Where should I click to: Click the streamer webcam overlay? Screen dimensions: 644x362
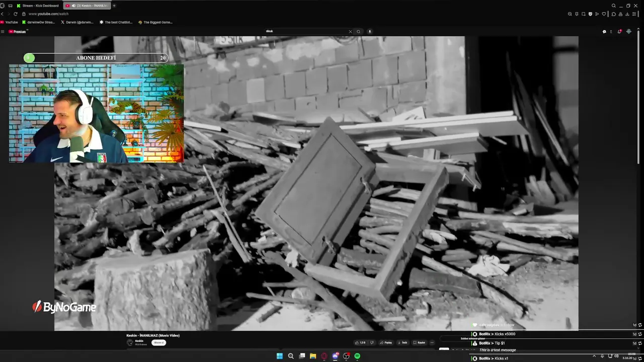pyautogui.click(x=96, y=113)
